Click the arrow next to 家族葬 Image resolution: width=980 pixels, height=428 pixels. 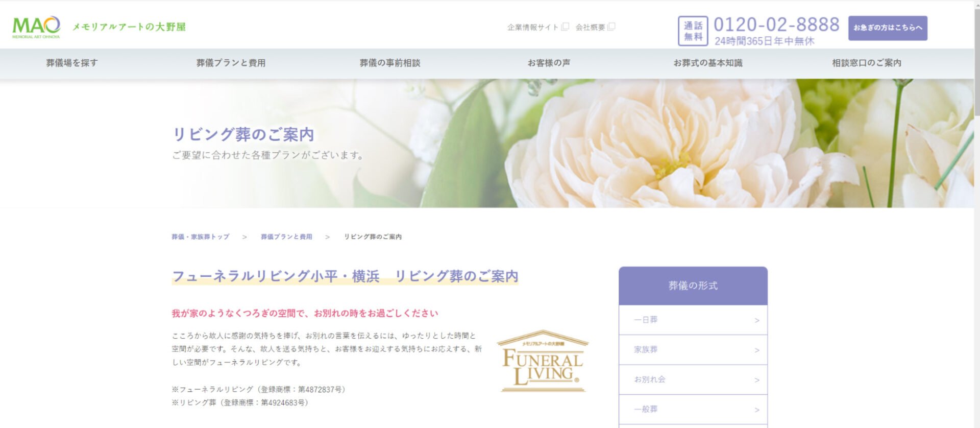[756, 350]
